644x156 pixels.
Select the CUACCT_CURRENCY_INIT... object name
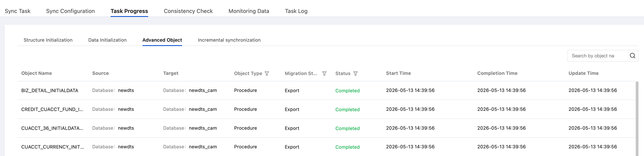coord(52,147)
